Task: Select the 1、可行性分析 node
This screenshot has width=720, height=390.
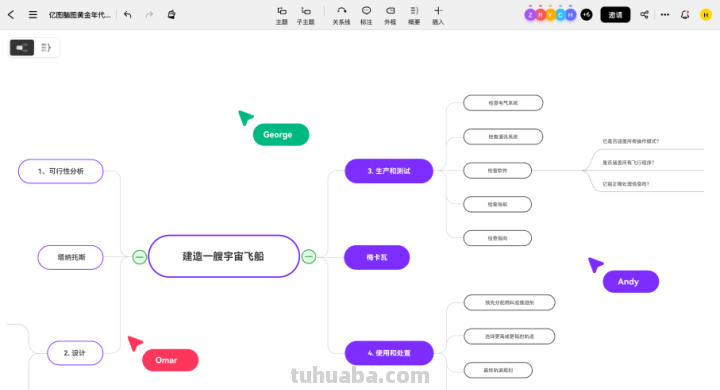Action: pos(61,171)
